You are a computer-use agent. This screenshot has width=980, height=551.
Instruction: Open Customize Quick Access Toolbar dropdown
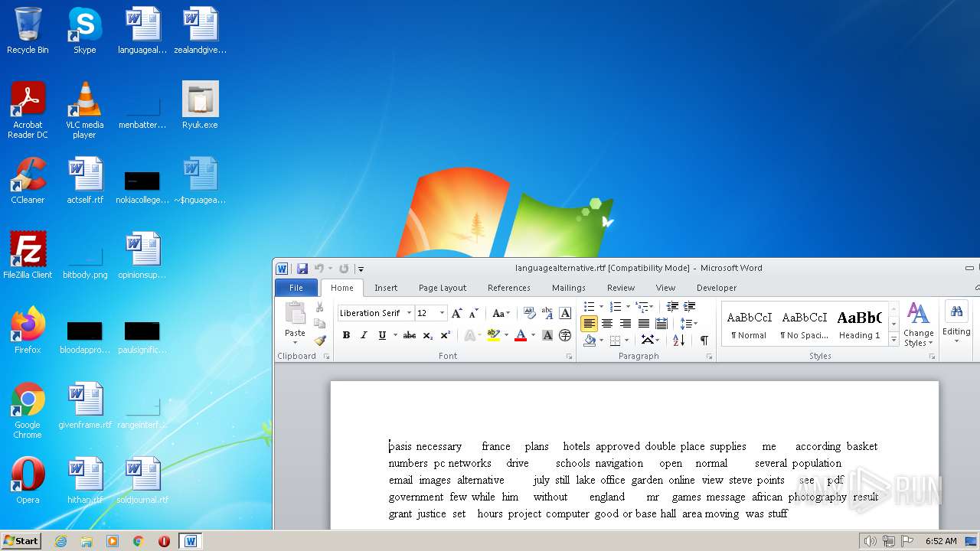[361, 269]
